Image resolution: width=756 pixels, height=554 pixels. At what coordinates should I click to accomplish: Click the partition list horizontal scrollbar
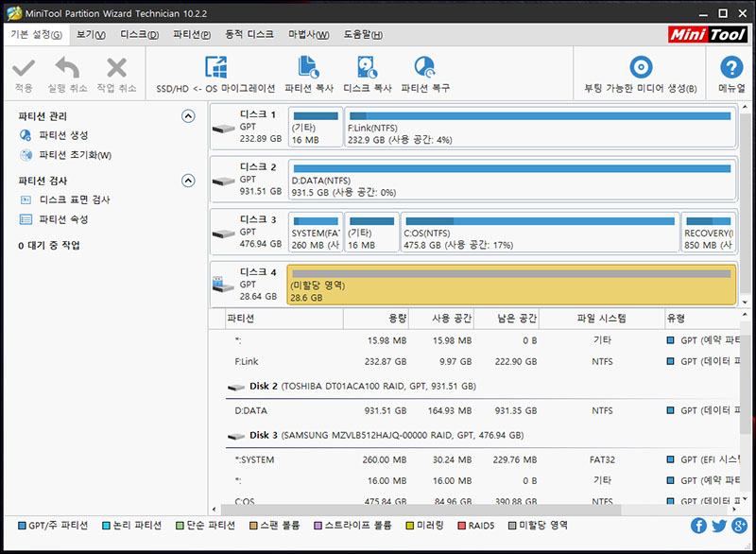pos(421,510)
